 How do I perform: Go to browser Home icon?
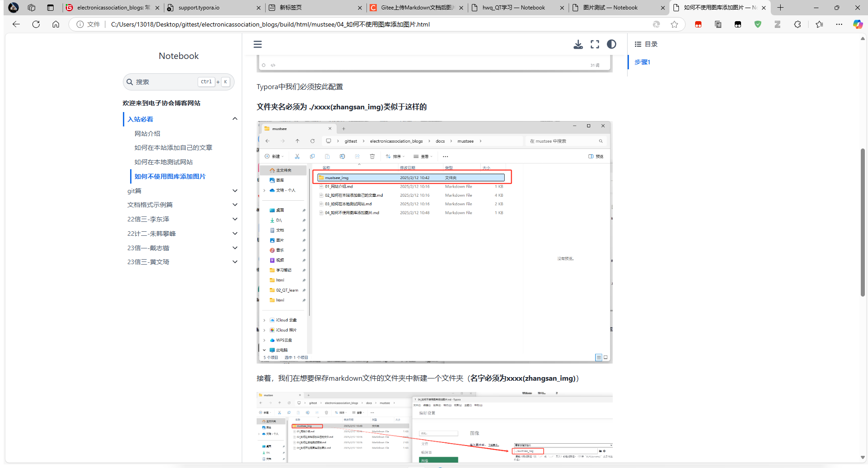56,24
